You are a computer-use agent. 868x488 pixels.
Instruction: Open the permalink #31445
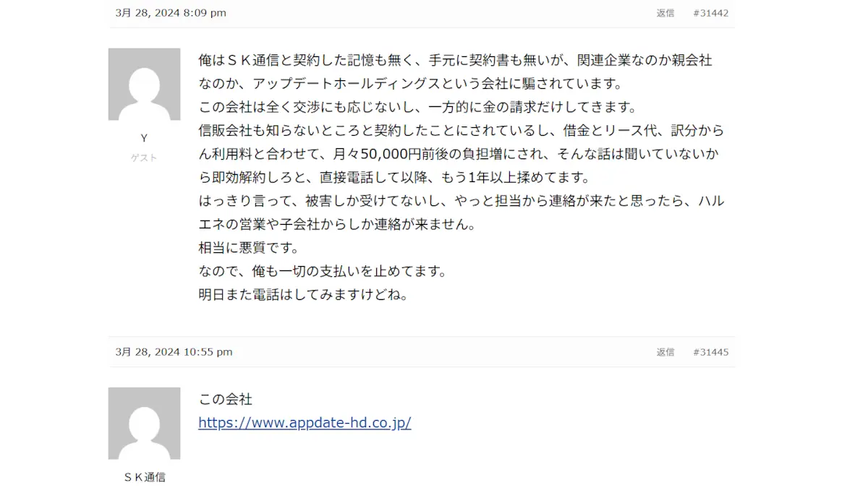click(710, 352)
